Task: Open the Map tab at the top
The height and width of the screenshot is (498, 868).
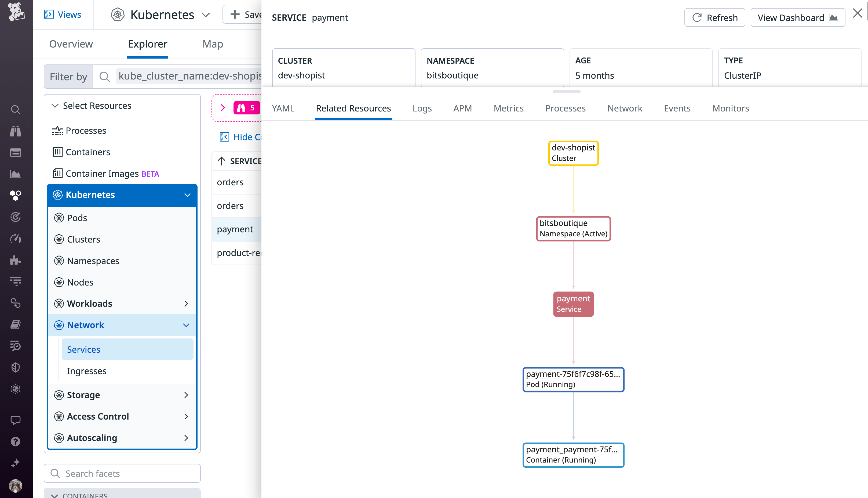Action: point(213,44)
